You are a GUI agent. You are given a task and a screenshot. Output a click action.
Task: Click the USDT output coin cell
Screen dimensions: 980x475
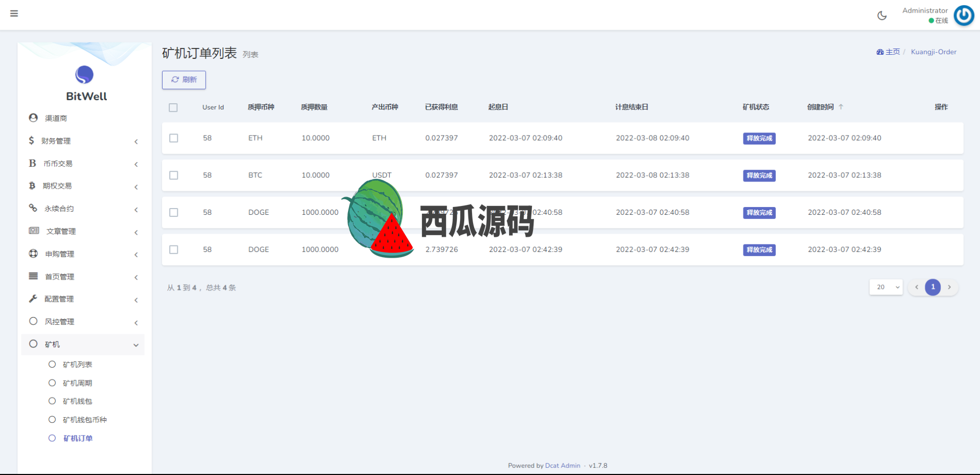click(x=382, y=175)
